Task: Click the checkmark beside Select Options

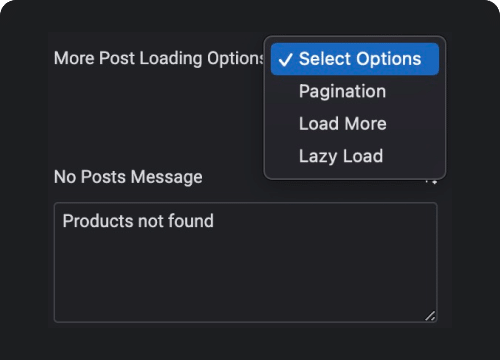Action: 285,60
